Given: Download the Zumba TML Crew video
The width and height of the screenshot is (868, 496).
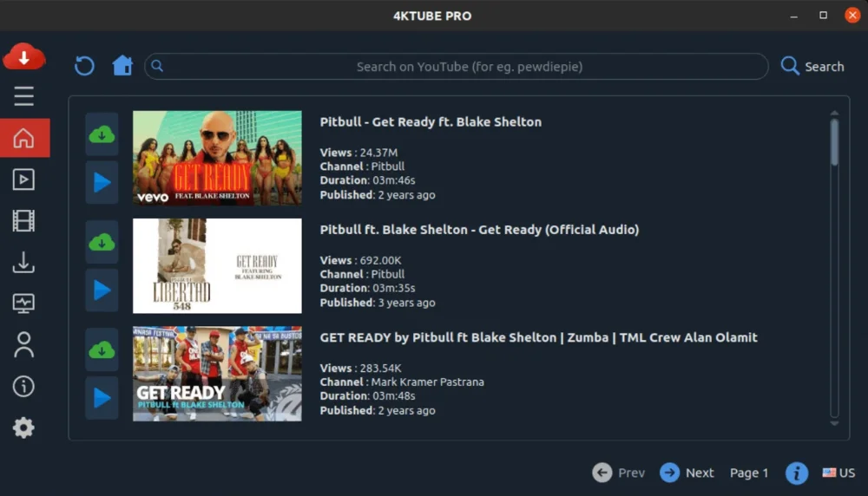Looking at the screenshot, I should 102,350.
